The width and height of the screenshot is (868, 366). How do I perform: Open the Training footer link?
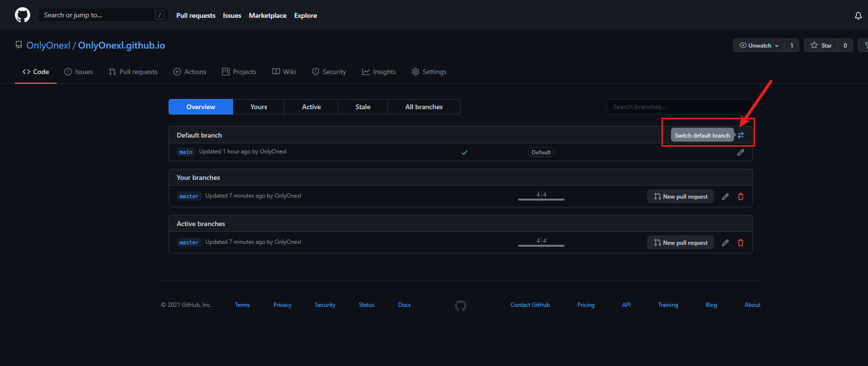pyautogui.click(x=668, y=305)
